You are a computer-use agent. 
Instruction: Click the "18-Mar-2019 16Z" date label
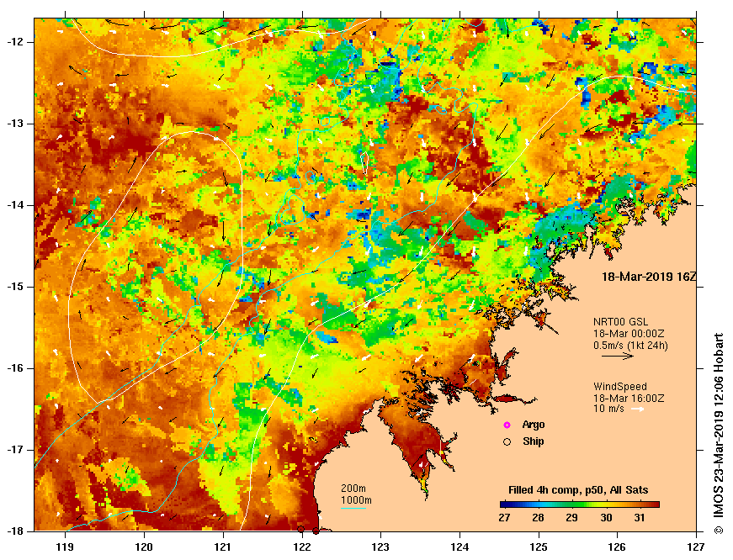(x=648, y=277)
